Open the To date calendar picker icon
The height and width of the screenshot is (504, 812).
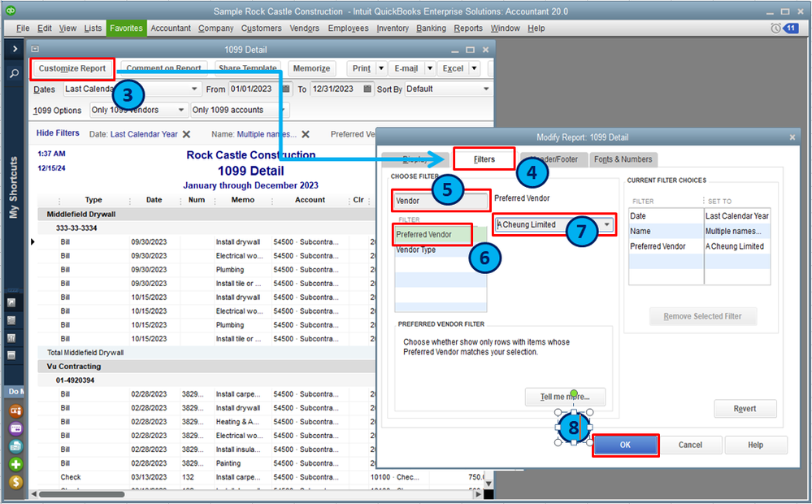click(x=367, y=89)
